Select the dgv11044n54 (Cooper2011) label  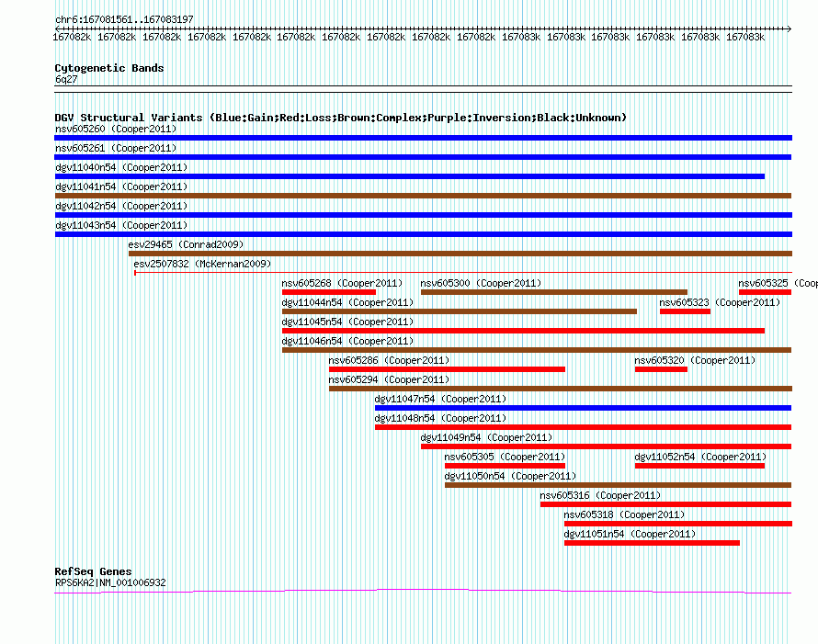coord(347,302)
